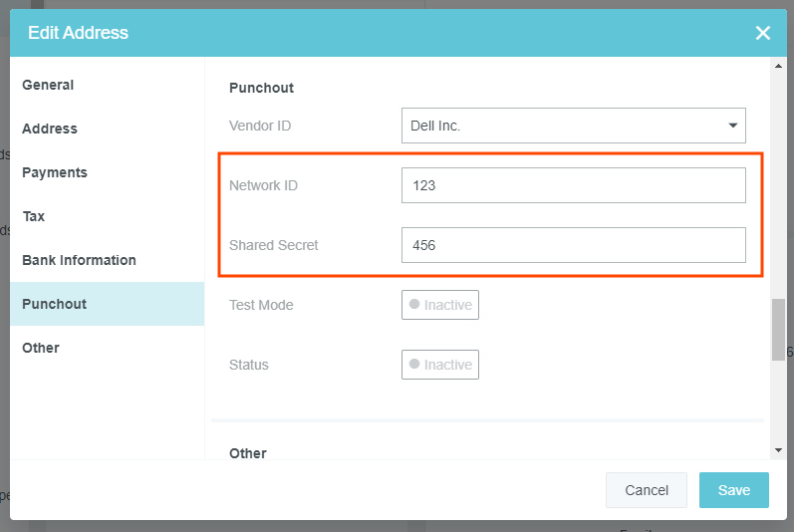Toggle the Test Mode Inactive switch
Viewport: 794px width, 532px height.
(440, 305)
